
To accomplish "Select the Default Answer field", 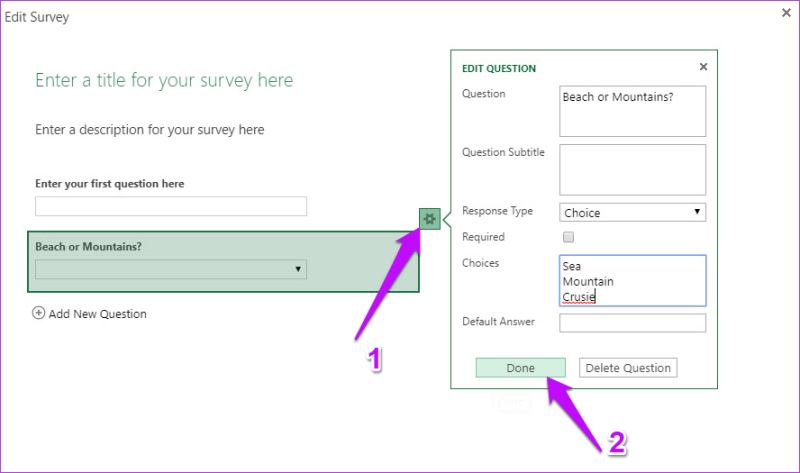I will tap(632, 323).
